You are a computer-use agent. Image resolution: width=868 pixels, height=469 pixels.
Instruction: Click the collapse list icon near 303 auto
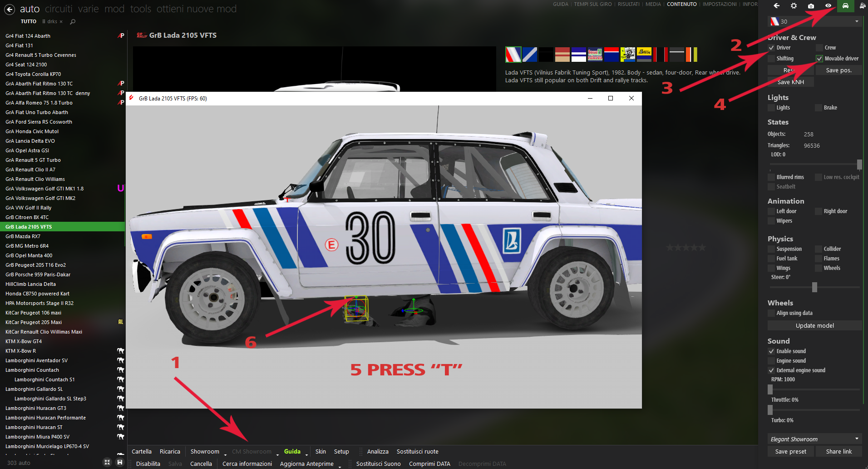[107, 462]
